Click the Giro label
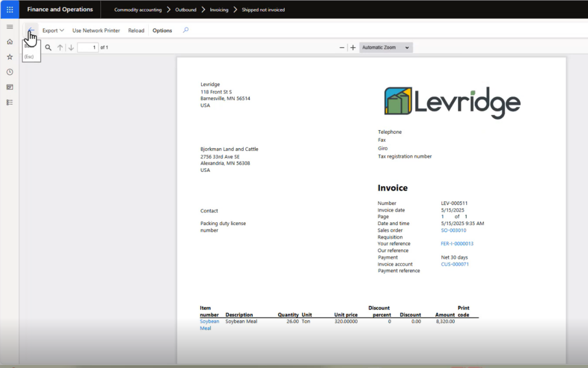 [382, 148]
